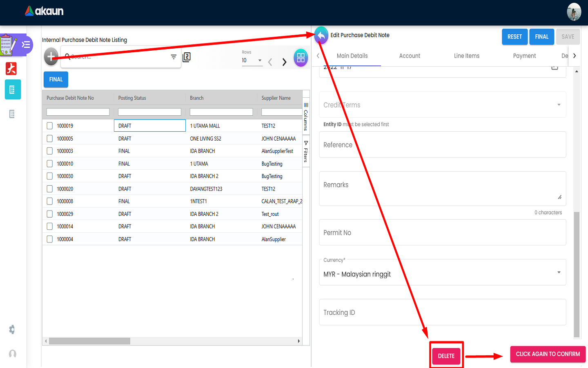Switch to the Payment tab
Viewport: 588px width, 368px height.
524,56
